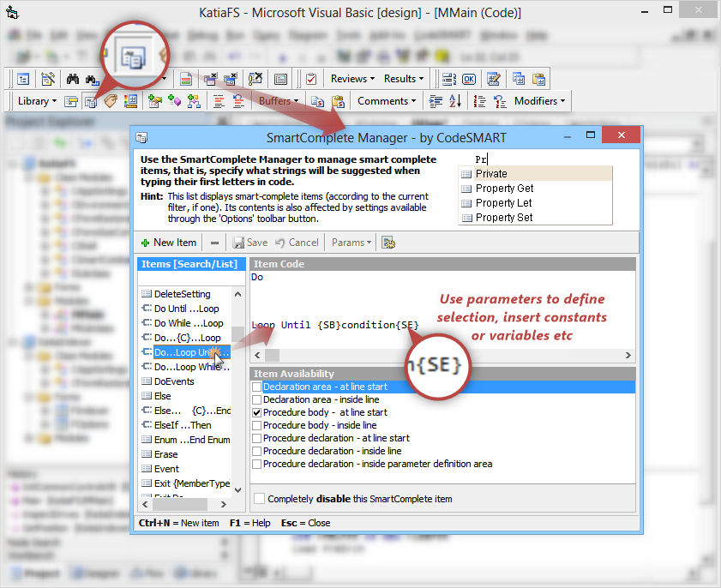The height and width of the screenshot is (588, 721).
Task: Click the second close-windows icon
Action: pos(230,79)
